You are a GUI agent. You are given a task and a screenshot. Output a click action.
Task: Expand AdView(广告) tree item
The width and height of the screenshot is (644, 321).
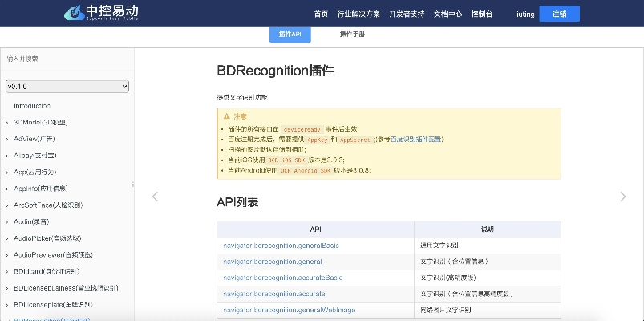click(6, 139)
